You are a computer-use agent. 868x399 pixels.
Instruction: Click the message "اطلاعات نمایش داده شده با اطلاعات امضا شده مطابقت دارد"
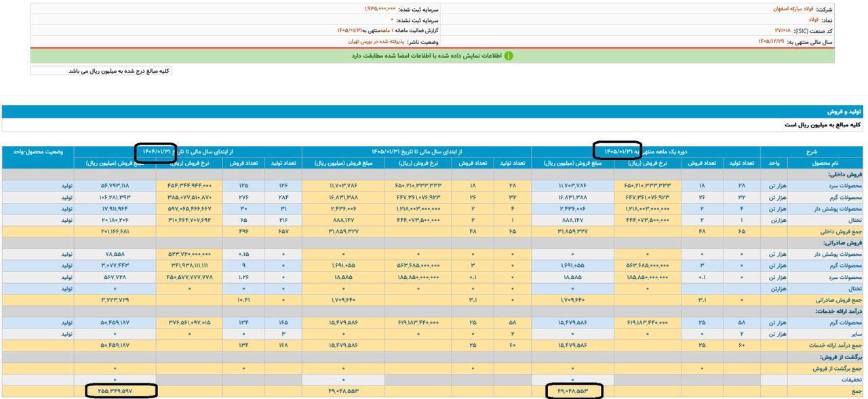click(427, 56)
